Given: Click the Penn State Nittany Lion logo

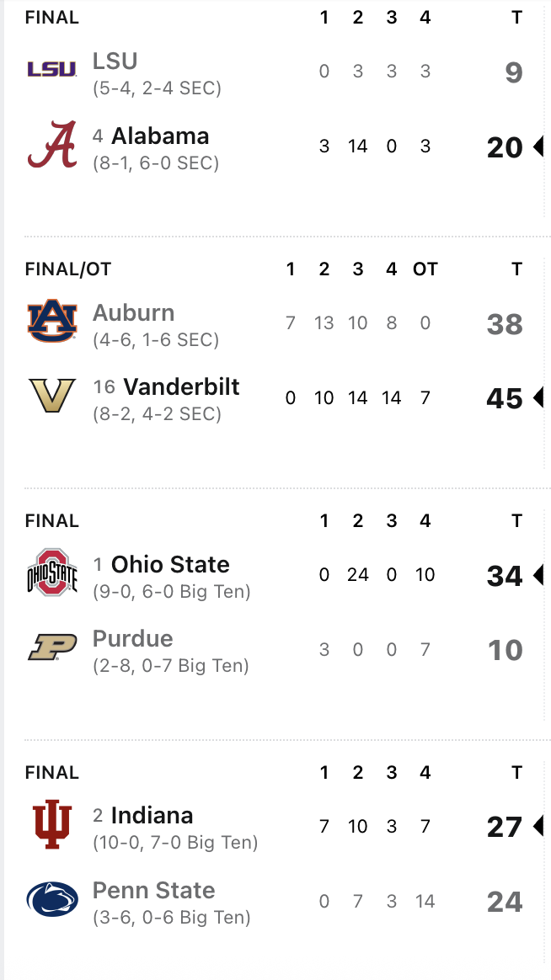Looking at the screenshot, I should click(x=52, y=899).
